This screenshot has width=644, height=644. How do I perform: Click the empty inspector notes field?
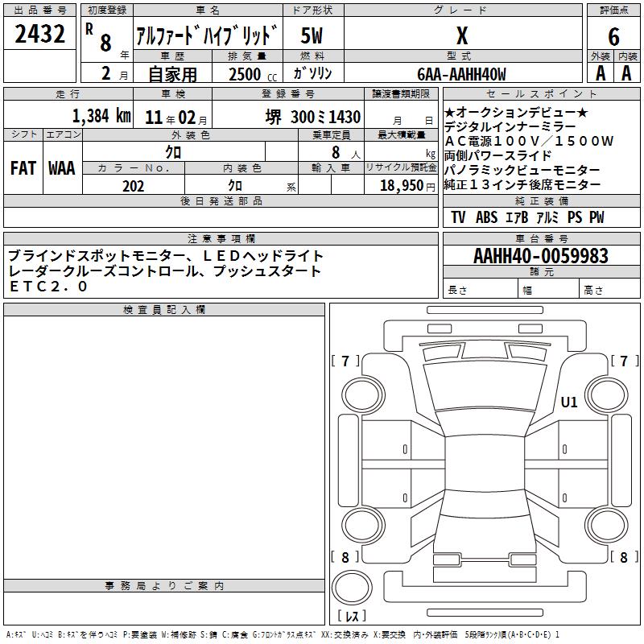pos(164,448)
